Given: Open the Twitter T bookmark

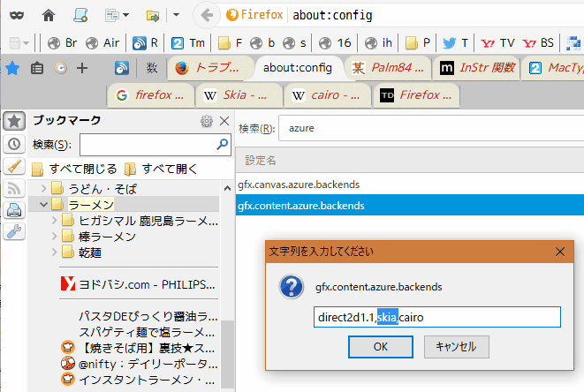Looking at the screenshot, I should (x=455, y=42).
